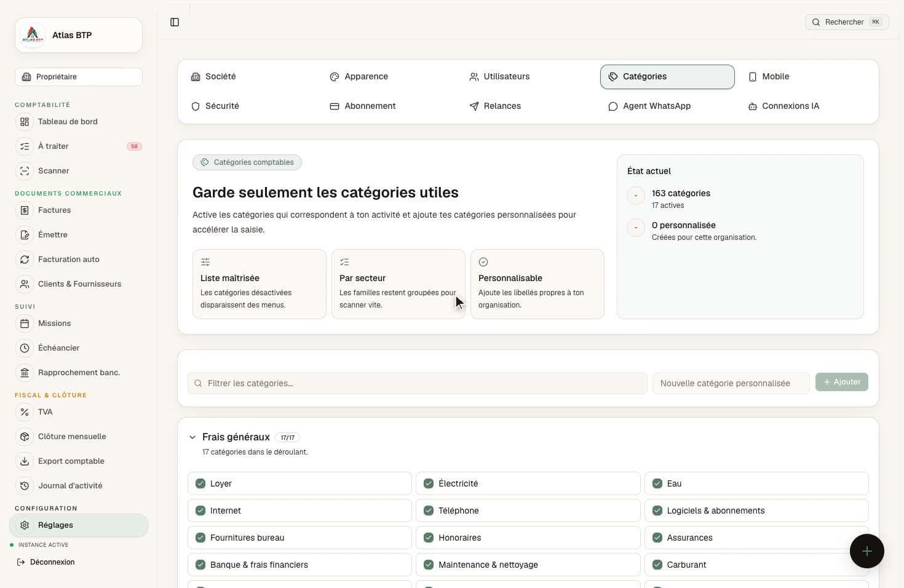The width and height of the screenshot is (904, 588).
Task: Click the Filtrer les catégories field
Action: click(x=418, y=383)
